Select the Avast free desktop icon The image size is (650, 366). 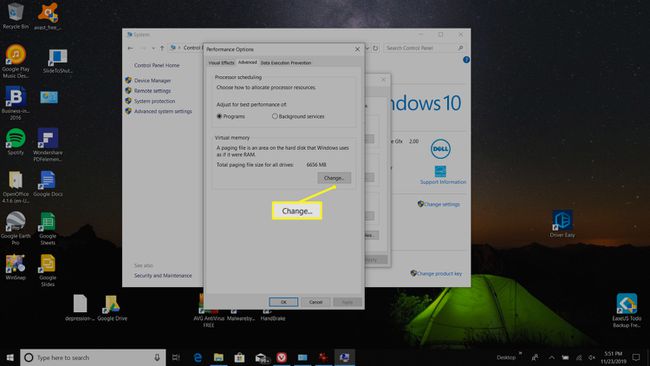(48, 17)
